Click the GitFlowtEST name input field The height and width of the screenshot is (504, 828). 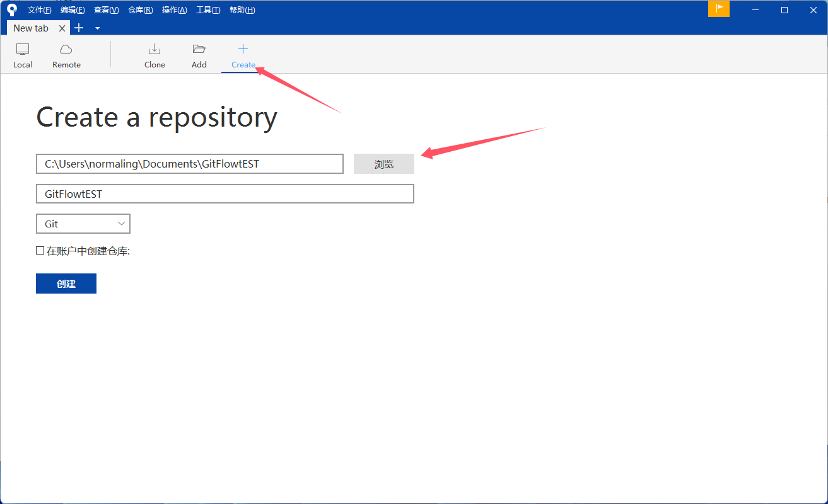pyautogui.click(x=224, y=194)
